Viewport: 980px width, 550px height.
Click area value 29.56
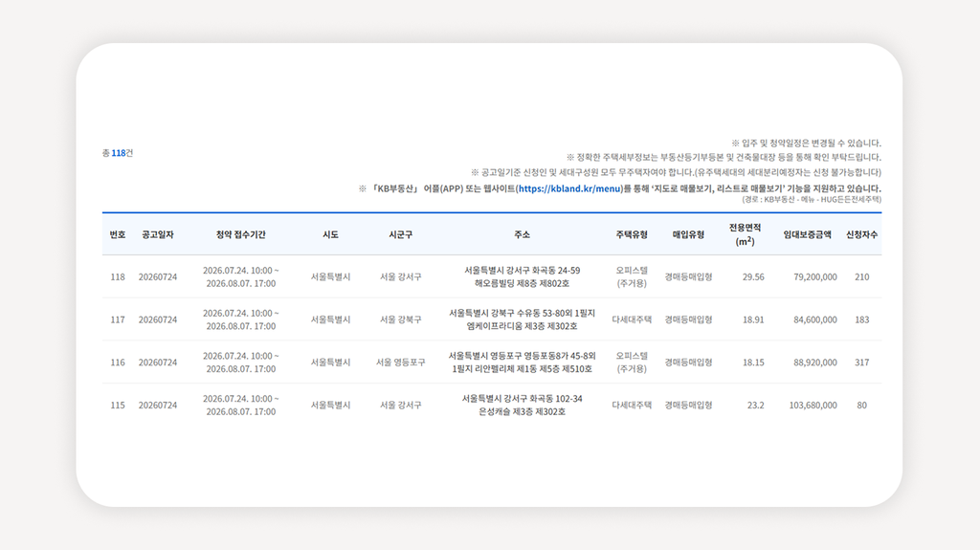click(x=753, y=276)
